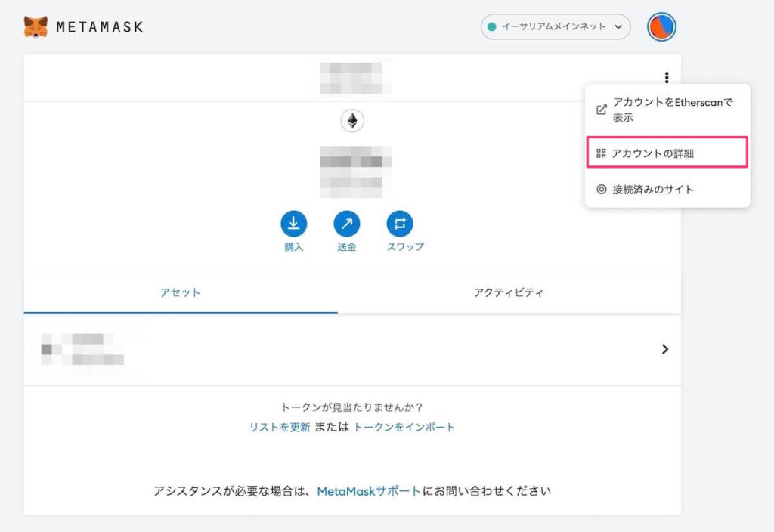The width and height of the screenshot is (774, 532).
Task: Open 接続済みのサイト menu entry
Action: click(652, 190)
